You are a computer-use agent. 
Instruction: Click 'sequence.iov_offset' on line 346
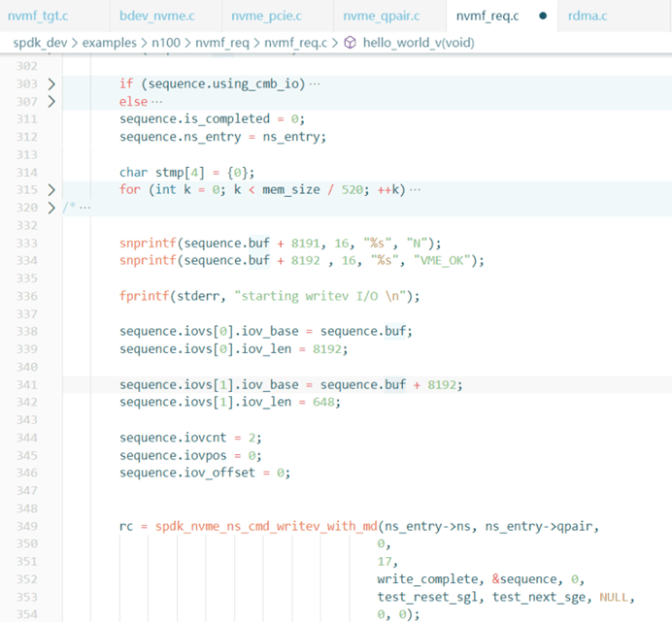pos(187,473)
